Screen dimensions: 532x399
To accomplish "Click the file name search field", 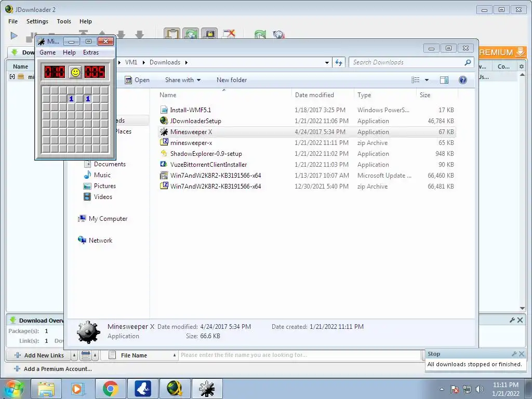I will tap(300, 355).
